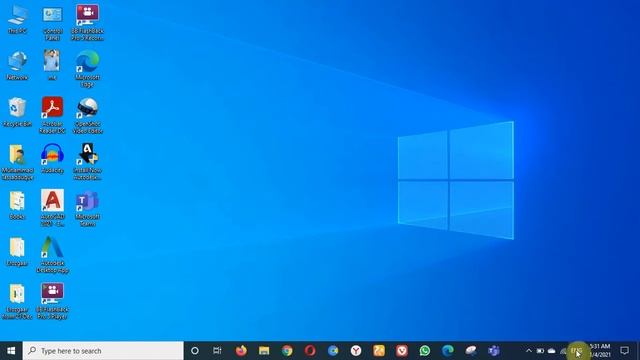
Task: Launch BB FlashBack Pro Recorder shortcut
Action: point(87,23)
